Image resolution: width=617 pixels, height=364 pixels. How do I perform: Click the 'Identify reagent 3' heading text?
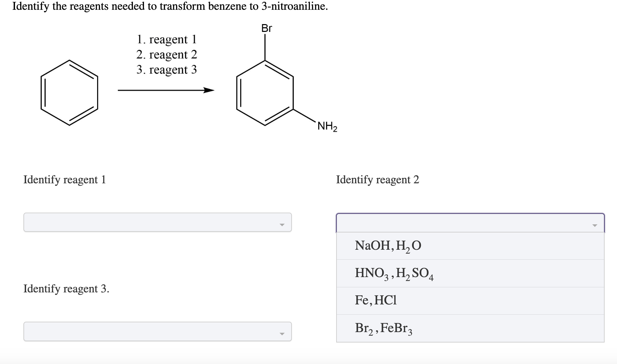[x=66, y=288]
